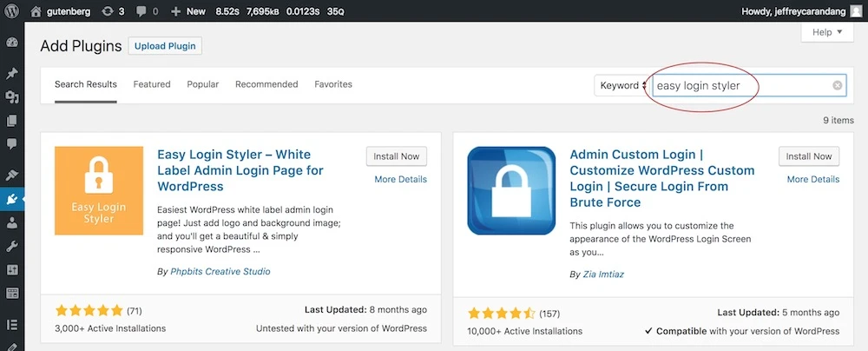Click the Admin Custom Login blue padlock thumbnail
This screenshot has width=868, height=351.
pos(511,191)
